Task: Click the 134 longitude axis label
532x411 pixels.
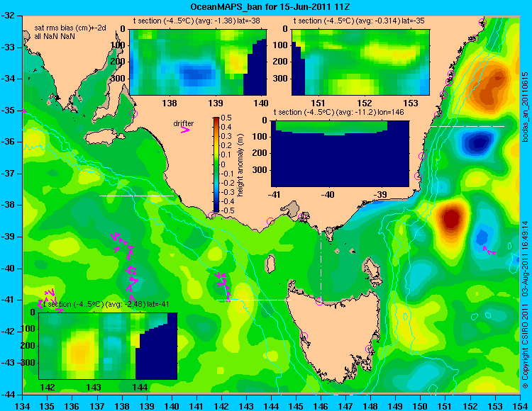Action: pos(23,405)
